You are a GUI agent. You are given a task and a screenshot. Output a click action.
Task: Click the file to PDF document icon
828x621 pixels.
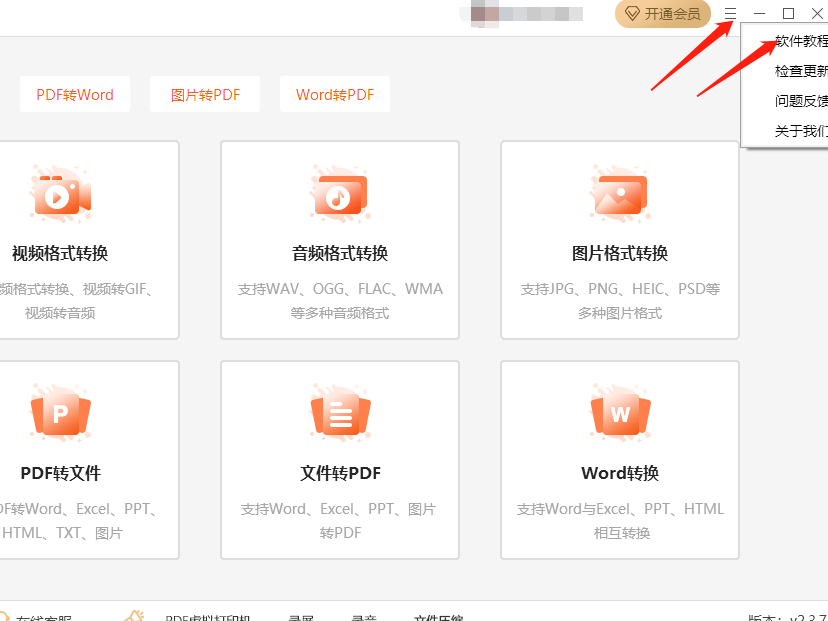click(340, 413)
